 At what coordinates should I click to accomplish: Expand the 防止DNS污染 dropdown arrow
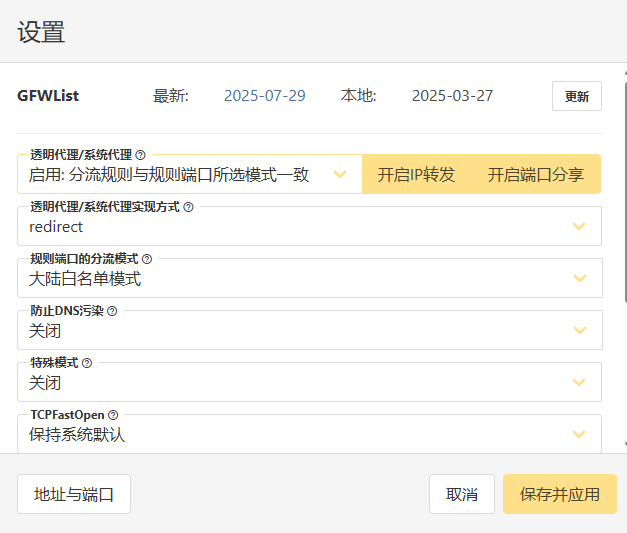tap(578, 331)
